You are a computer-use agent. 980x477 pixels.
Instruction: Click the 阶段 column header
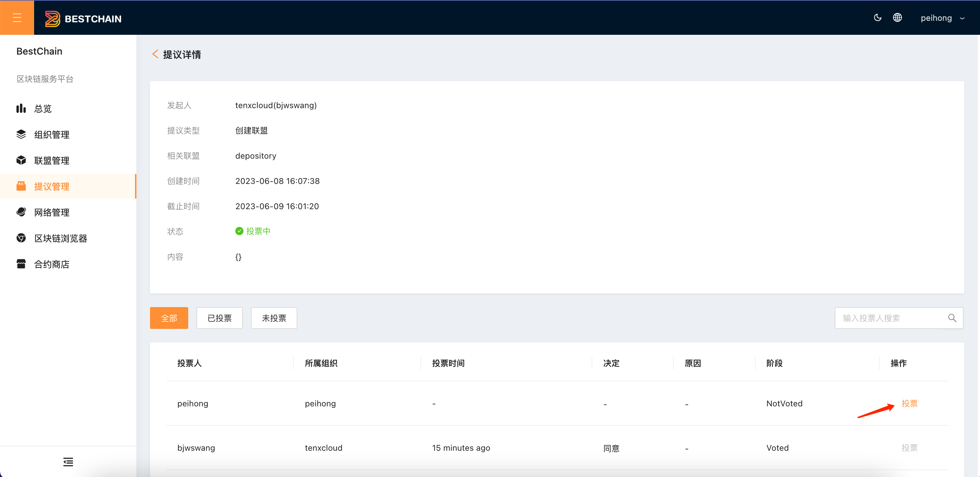[774, 363]
